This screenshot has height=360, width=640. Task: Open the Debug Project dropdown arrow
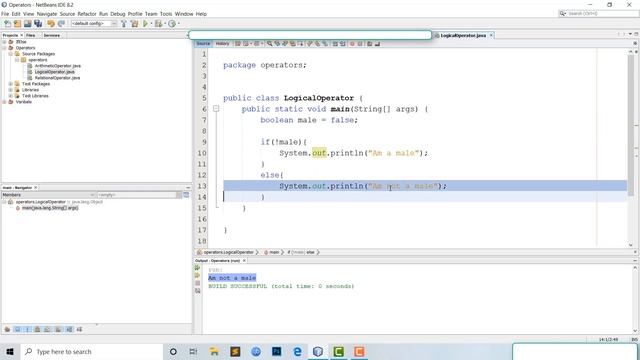pyautogui.click(x=165, y=24)
